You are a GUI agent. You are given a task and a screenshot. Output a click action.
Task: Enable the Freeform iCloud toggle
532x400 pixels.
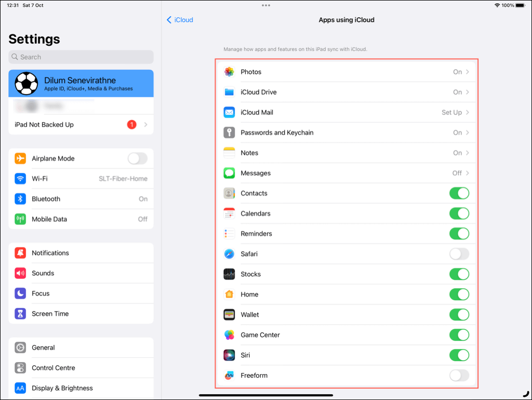pyautogui.click(x=459, y=375)
